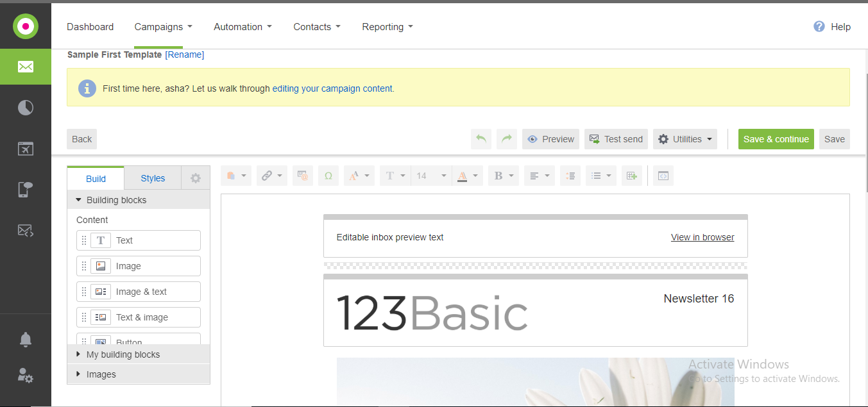Image resolution: width=868 pixels, height=407 pixels.
Task: Insert a special character with the Omega icon
Action: pyautogui.click(x=328, y=176)
